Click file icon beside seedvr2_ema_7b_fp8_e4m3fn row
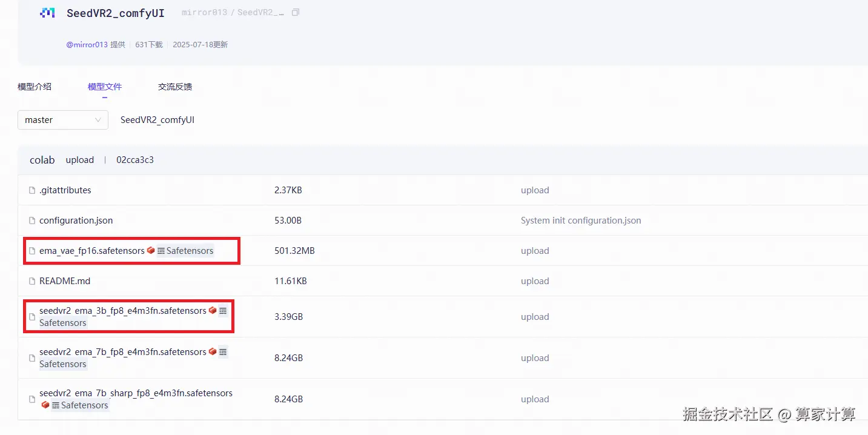This screenshot has height=435, width=868. 33,358
